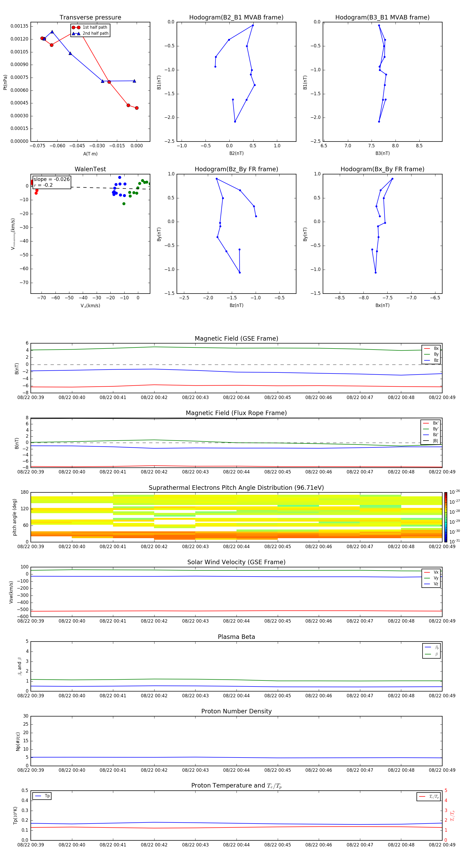Click the green By line in GSE plot
Viewport: 473px width, 868px height.
(x=236, y=348)
